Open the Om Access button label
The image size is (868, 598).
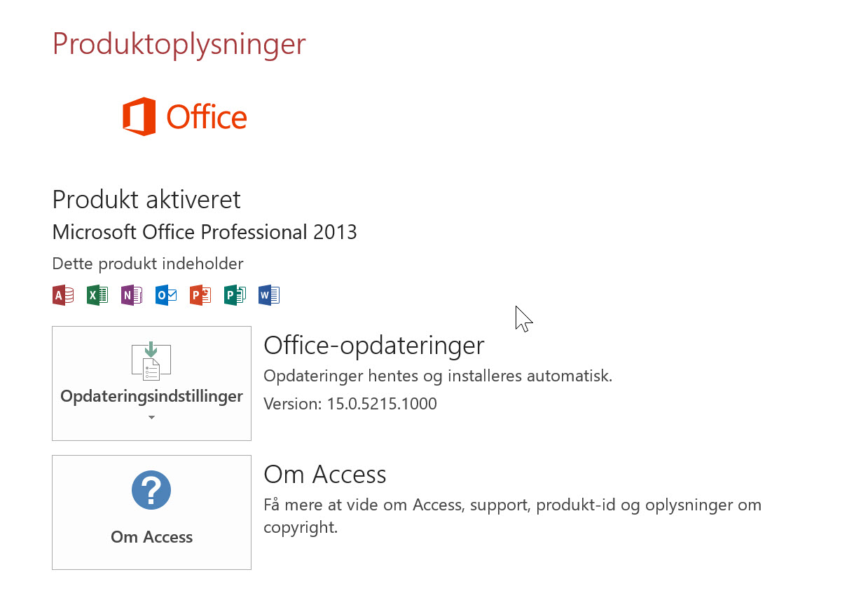pyautogui.click(x=151, y=537)
